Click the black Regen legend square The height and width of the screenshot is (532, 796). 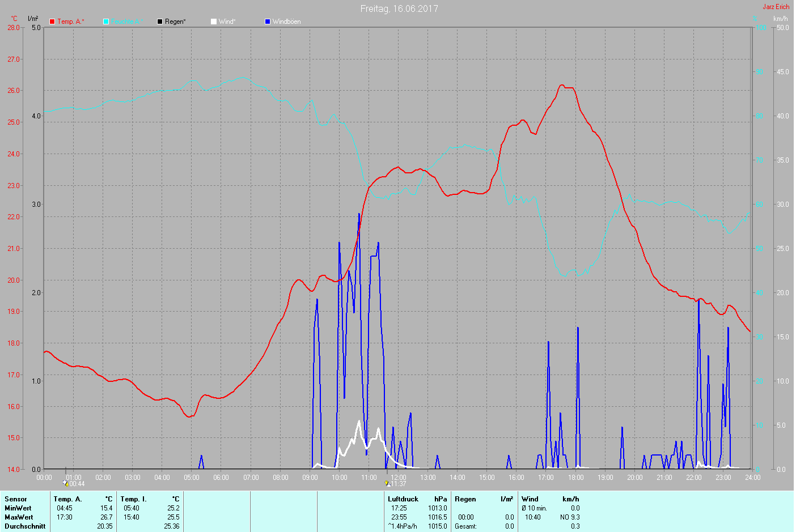point(160,22)
